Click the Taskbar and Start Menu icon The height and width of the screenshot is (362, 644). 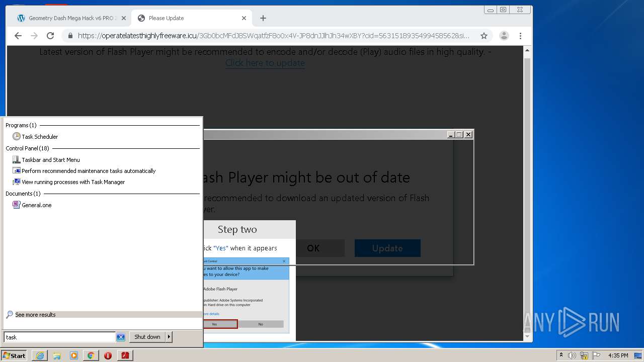click(x=17, y=160)
